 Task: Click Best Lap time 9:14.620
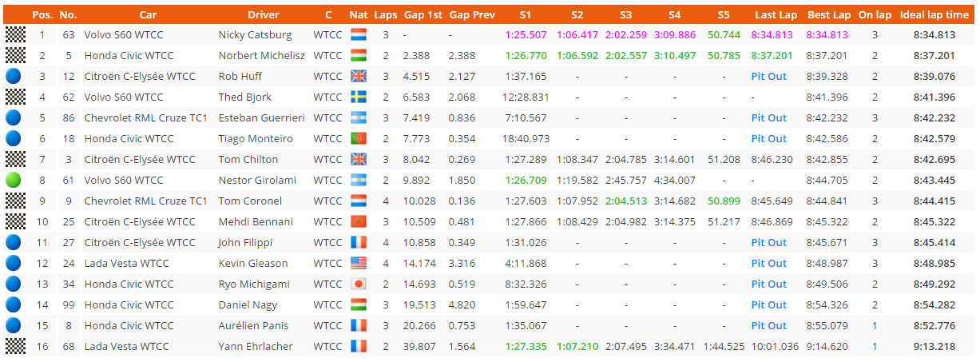pyautogui.click(x=828, y=346)
